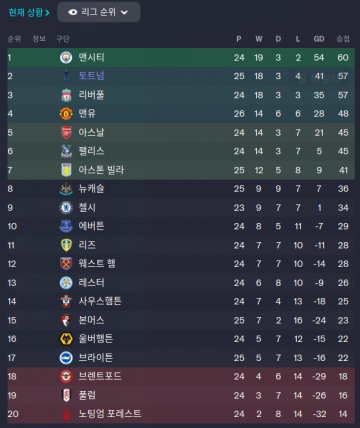Sort the table by the GD column
360x428 pixels.
tap(319, 39)
